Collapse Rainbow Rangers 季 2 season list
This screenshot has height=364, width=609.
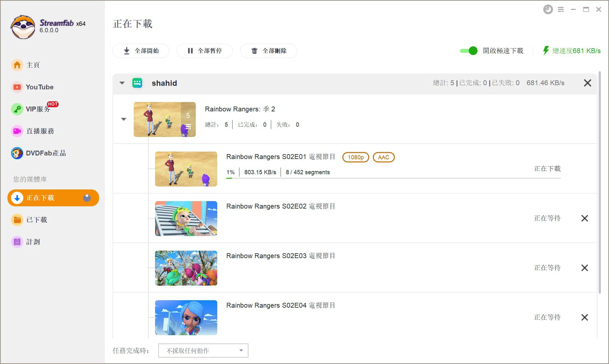coord(124,119)
